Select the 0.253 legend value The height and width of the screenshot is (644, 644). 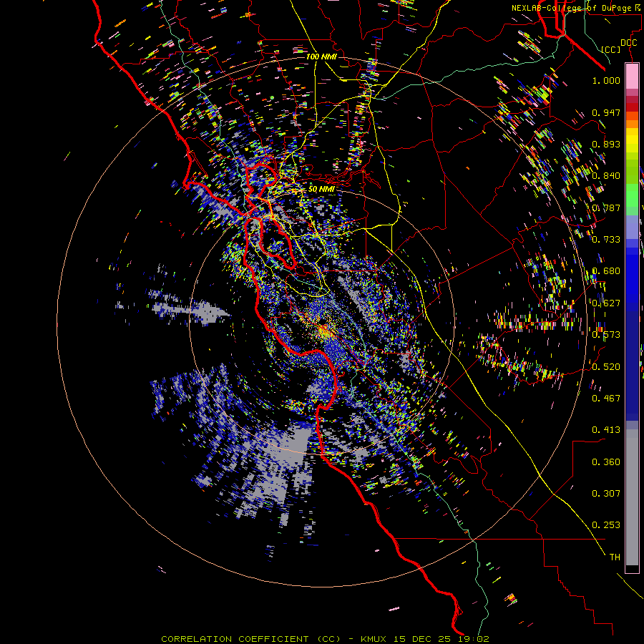606,525
